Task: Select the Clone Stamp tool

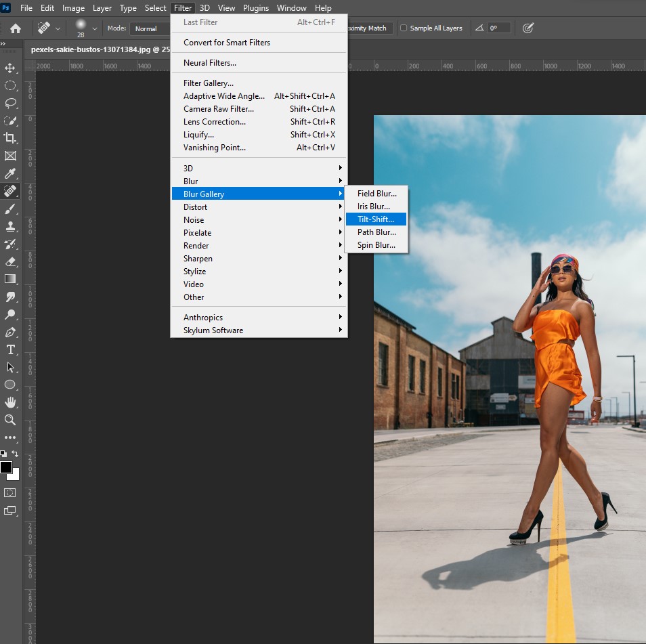Action: tap(10, 226)
